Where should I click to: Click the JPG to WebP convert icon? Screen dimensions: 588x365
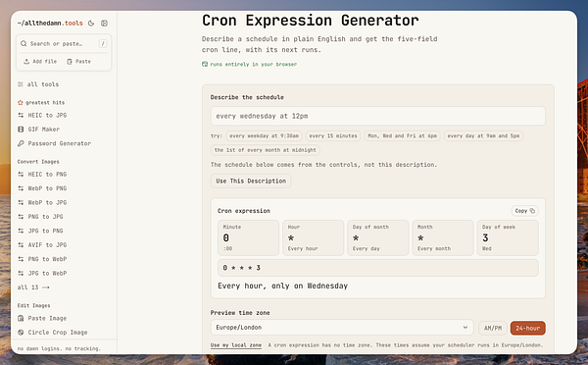(x=21, y=273)
